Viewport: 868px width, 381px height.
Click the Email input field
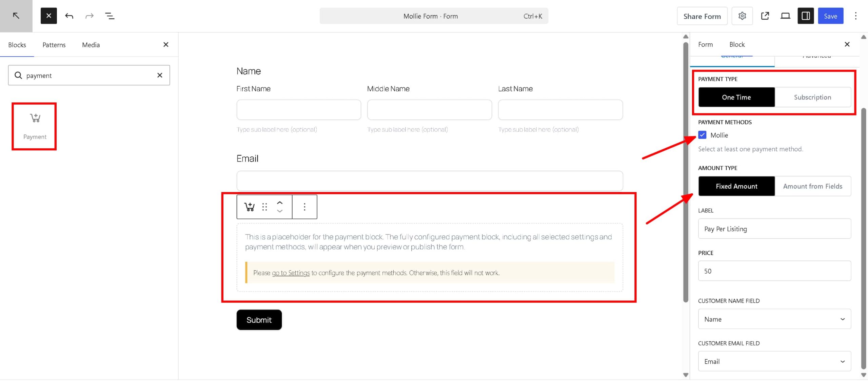(x=430, y=181)
